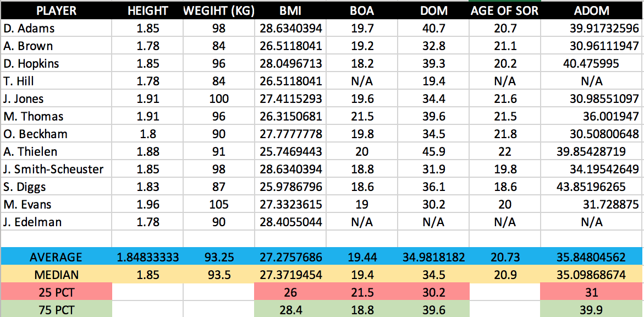
Task: Click the ADOM column header
Action: [591, 10]
